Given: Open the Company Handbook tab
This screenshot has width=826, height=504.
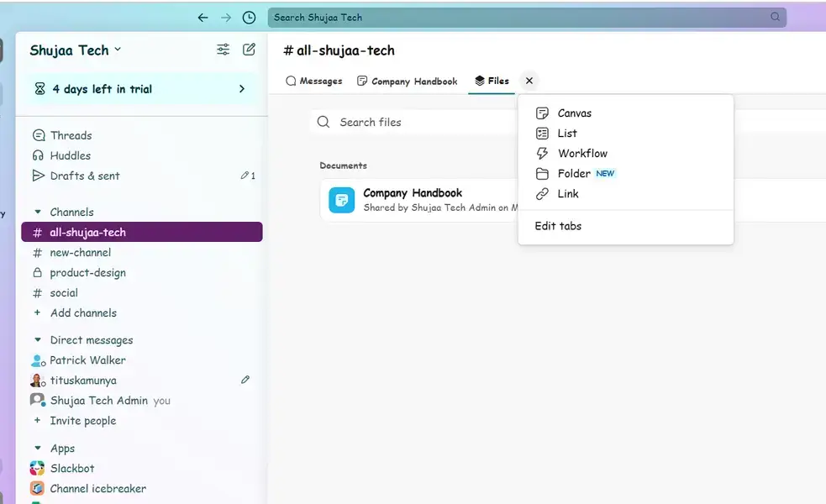Looking at the screenshot, I should coord(408,81).
